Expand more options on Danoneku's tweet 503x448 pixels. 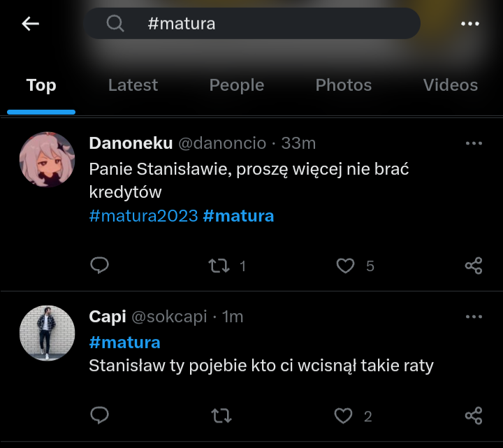474,143
